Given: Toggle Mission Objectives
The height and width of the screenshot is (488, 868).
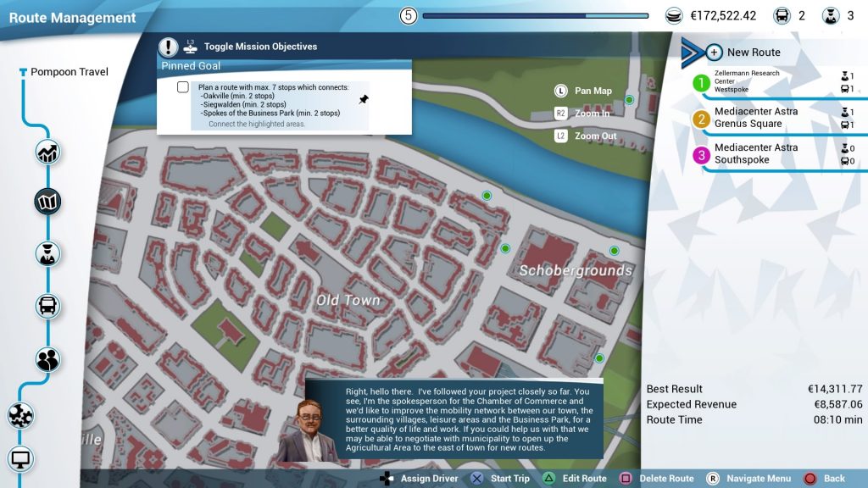Looking at the screenshot, I should 260,47.
